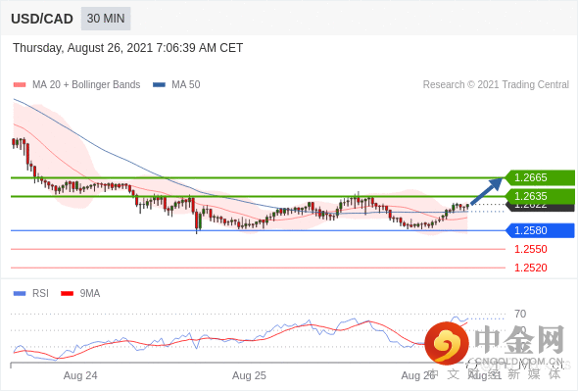This screenshot has width=578, height=392.
Task: Select the 1.2665 resistance price tag
Action: tap(540, 177)
